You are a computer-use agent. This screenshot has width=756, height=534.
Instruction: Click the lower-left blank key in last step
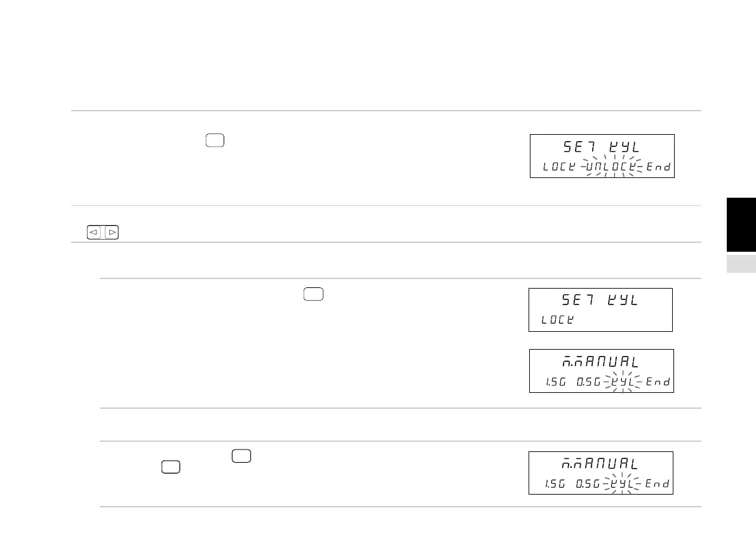click(x=170, y=467)
